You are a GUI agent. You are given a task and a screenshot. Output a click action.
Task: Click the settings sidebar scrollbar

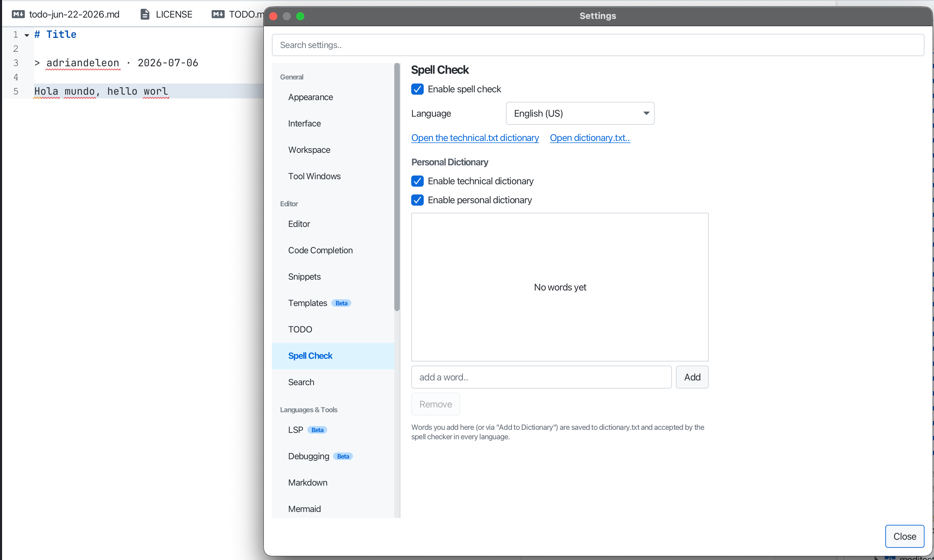coord(397,187)
